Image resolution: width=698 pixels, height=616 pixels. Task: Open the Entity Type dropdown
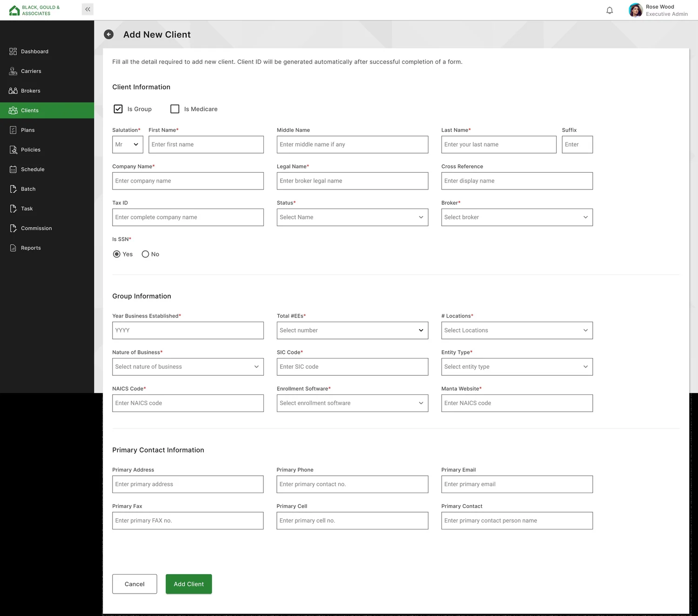(x=517, y=367)
